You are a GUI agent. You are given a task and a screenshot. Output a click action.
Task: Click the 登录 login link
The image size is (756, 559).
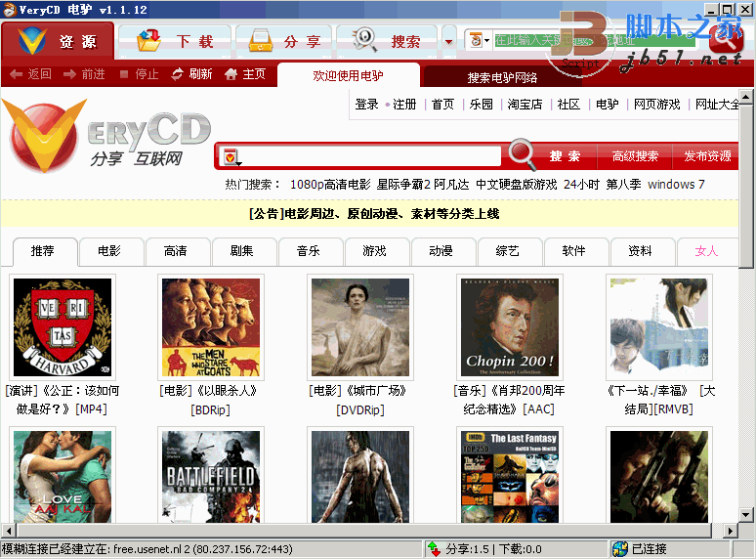coord(366,105)
